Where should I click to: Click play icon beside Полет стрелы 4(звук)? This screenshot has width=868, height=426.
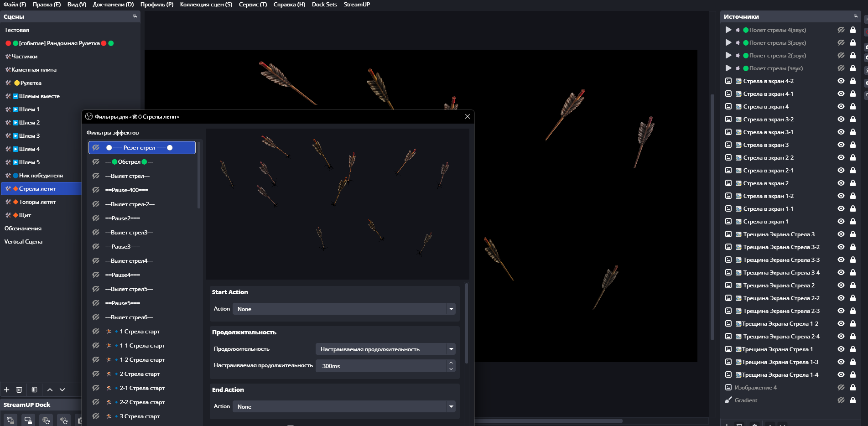click(728, 30)
